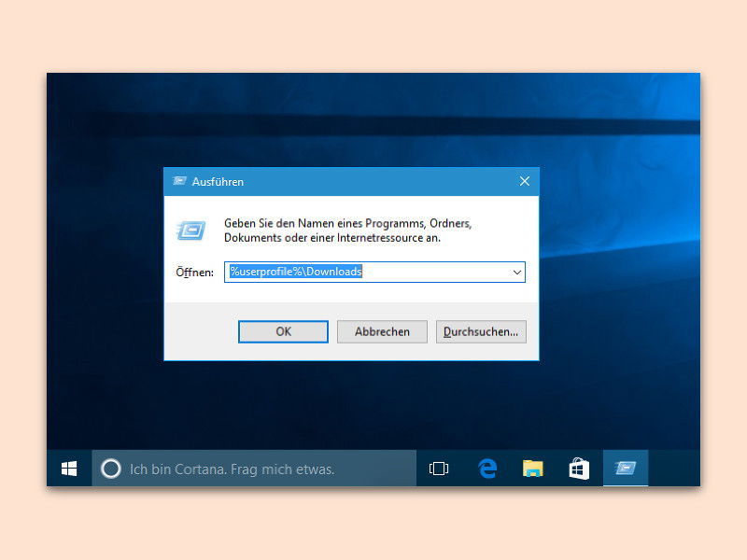Viewport: 747px width, 560px height.
Task: Click the Öffnen input field with %userprofile%\Downloads
Action: tap(374, 272)
